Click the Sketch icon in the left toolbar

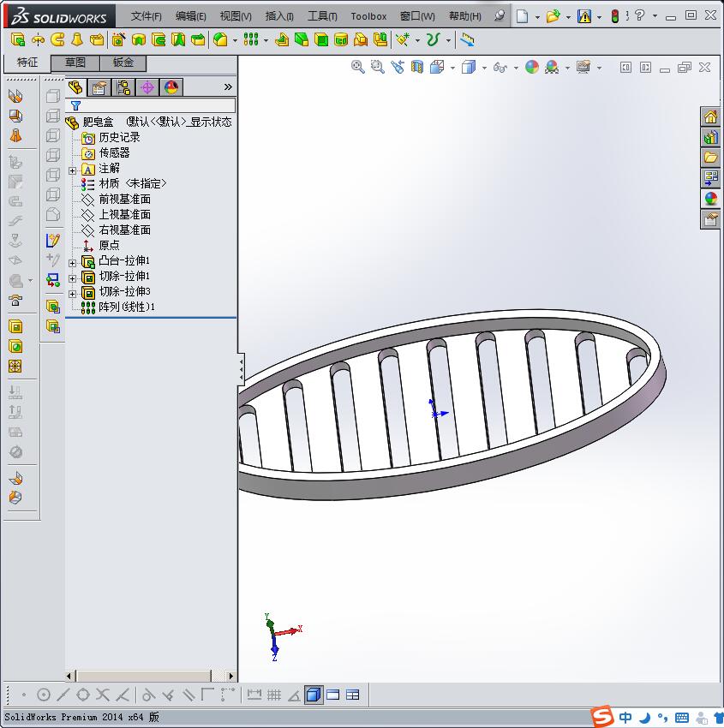53,241
